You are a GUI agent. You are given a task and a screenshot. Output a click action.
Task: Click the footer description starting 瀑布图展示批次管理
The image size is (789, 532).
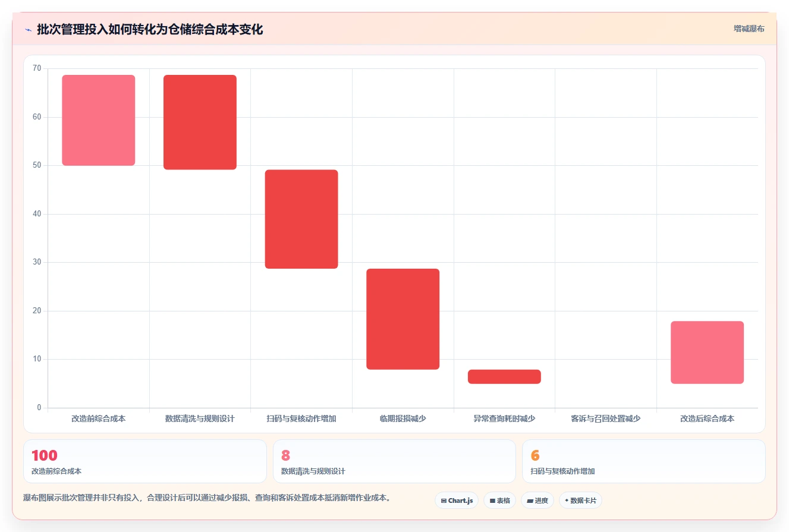coord(208,498)
